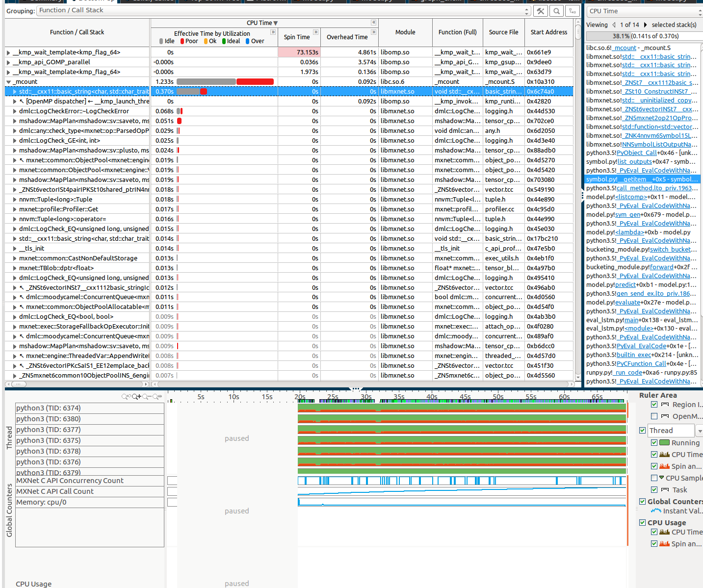Expand the __tls_init row
The height and width of the screenshot is (588, 703).
15,249
